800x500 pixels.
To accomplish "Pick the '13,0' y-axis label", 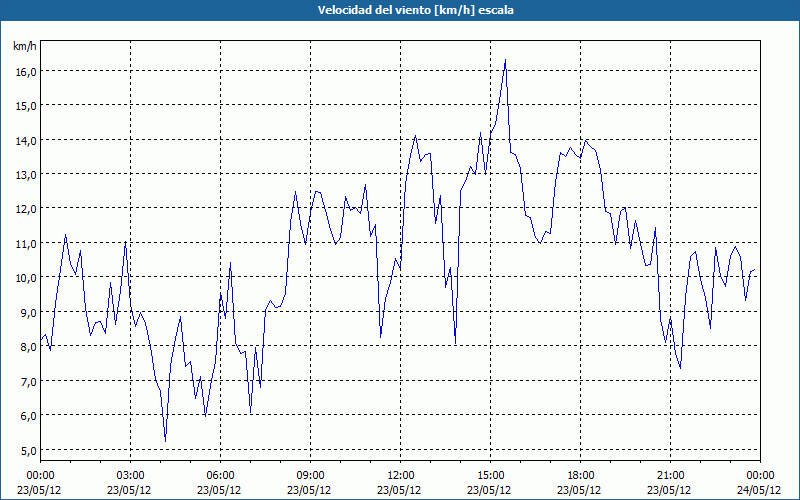I will 26,174.
